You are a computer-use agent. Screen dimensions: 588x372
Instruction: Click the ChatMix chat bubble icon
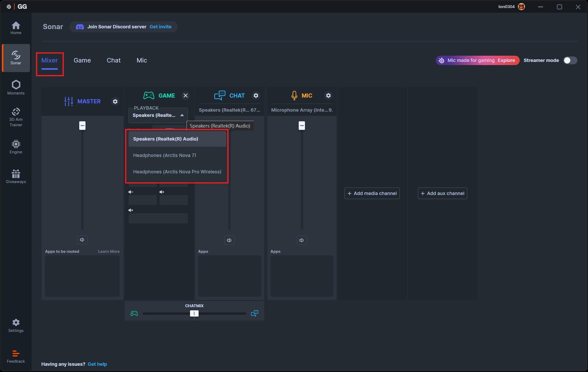pyautogui.click(x=254, y=313)
